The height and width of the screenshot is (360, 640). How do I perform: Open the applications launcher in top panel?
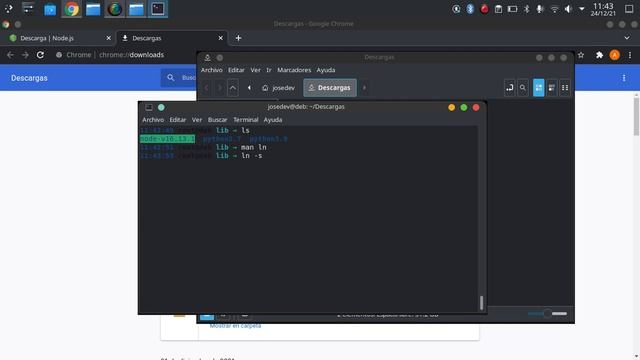tap(9, 9)
